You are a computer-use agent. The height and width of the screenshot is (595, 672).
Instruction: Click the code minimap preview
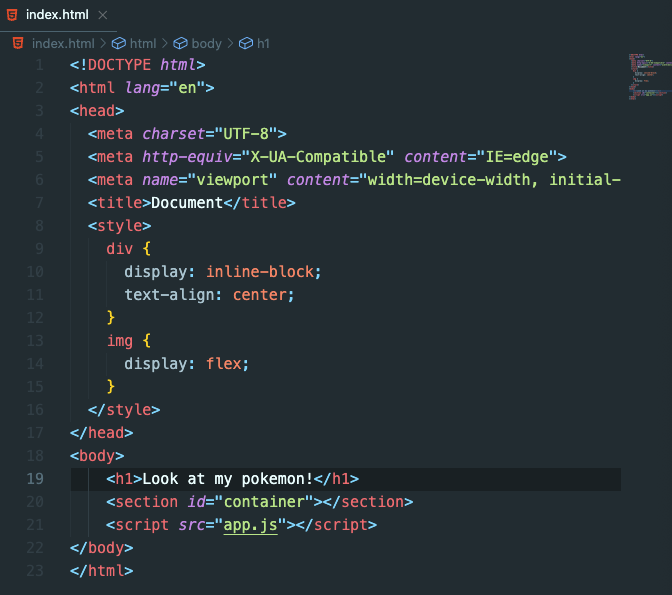[x=649, y=77]
